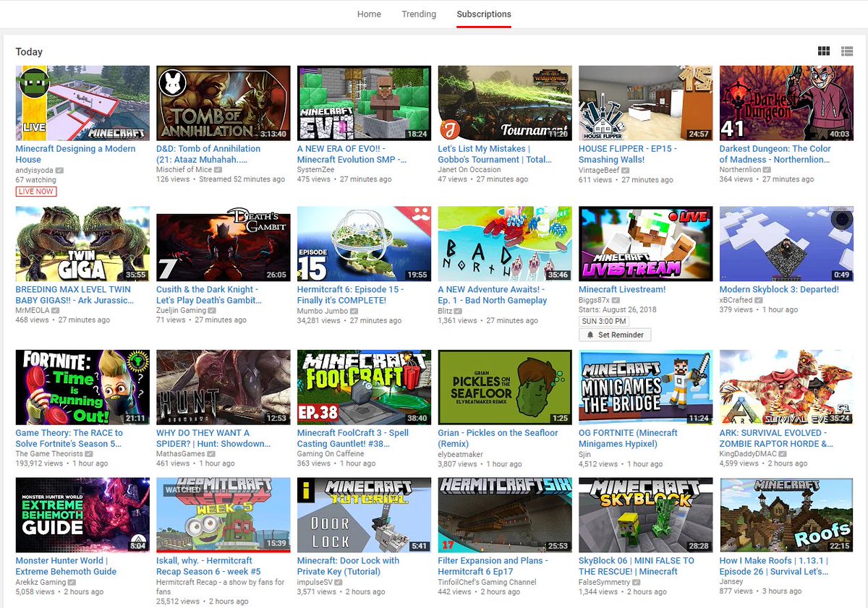Click Set Reminder for Minecraft Livestream
Viewport: 868px width, 608px height.
615,335
